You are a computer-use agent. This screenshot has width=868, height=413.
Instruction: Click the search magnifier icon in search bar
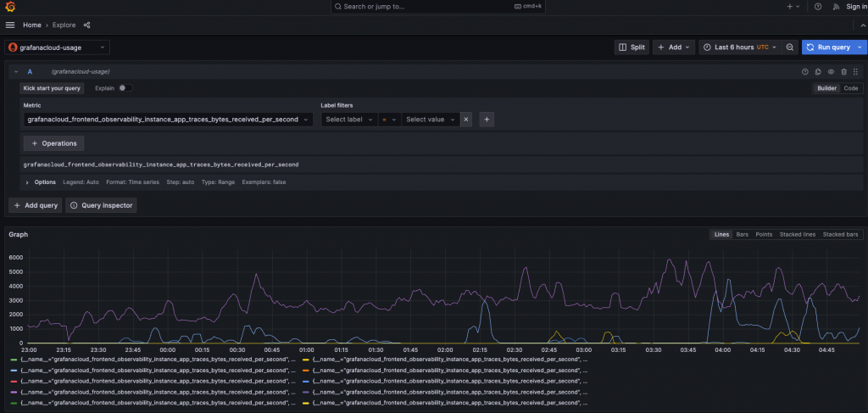coord(338,7)
